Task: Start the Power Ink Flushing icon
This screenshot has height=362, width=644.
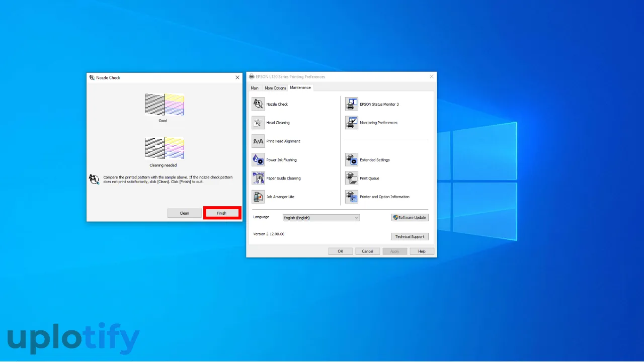Action: click(x=258, y=160)
